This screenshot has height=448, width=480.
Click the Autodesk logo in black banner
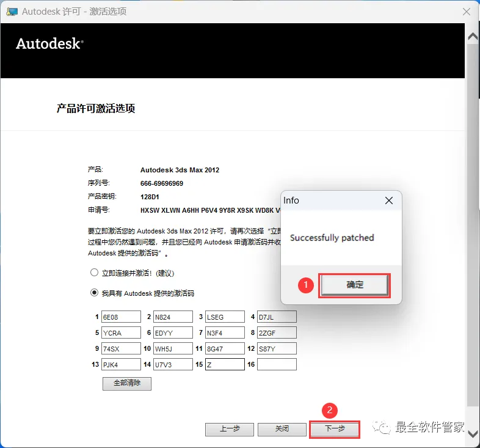[x=49, y=43]
